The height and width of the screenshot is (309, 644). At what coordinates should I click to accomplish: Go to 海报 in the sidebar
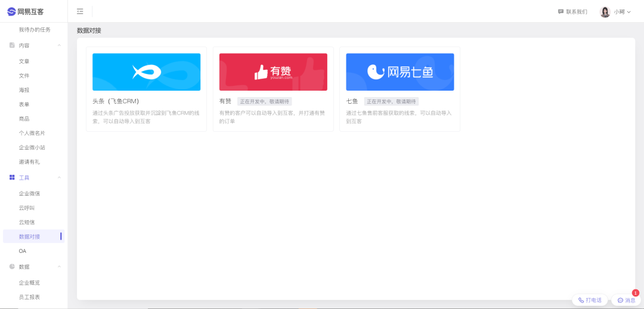tap(24, 90)
